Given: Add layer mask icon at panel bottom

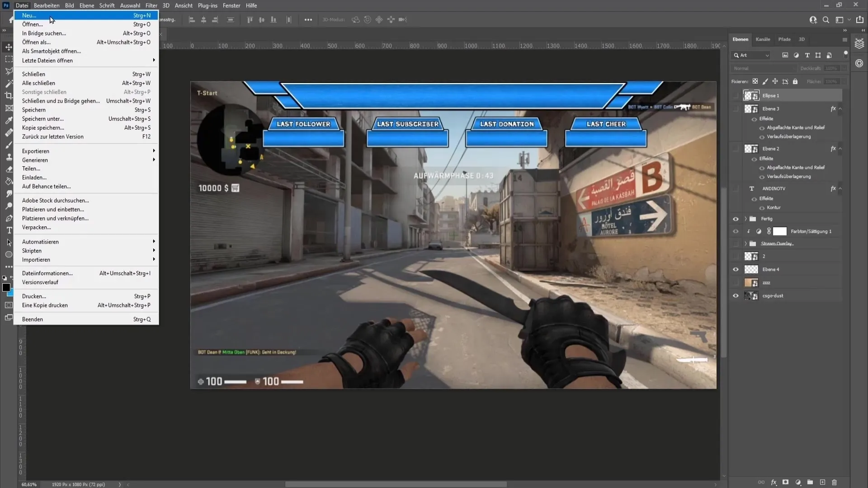Looking at the screenshot, I should [x=786, y=482].
